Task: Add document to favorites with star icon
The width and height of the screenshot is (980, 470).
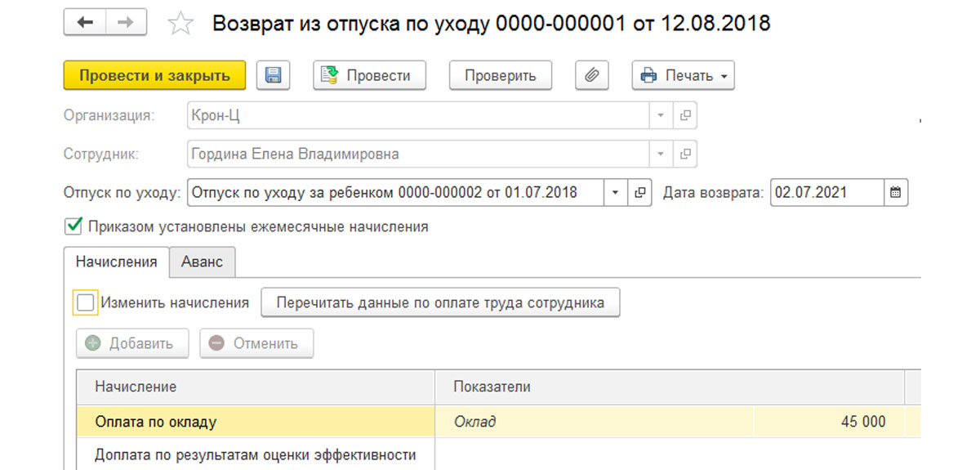Action: point(179,24)
